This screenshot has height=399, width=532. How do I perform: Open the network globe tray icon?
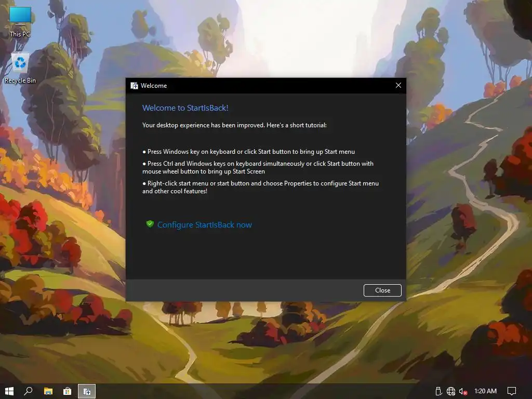pos(450,391)
